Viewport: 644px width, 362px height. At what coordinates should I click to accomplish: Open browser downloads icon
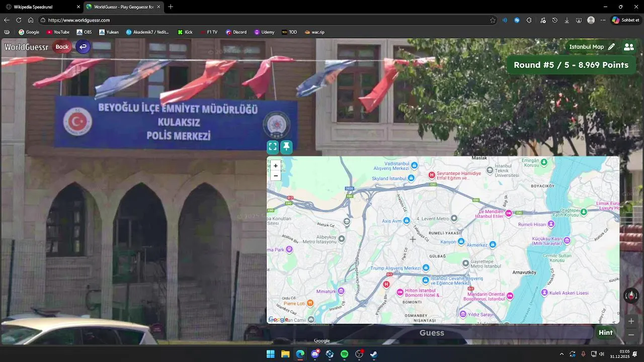[567, 20]
